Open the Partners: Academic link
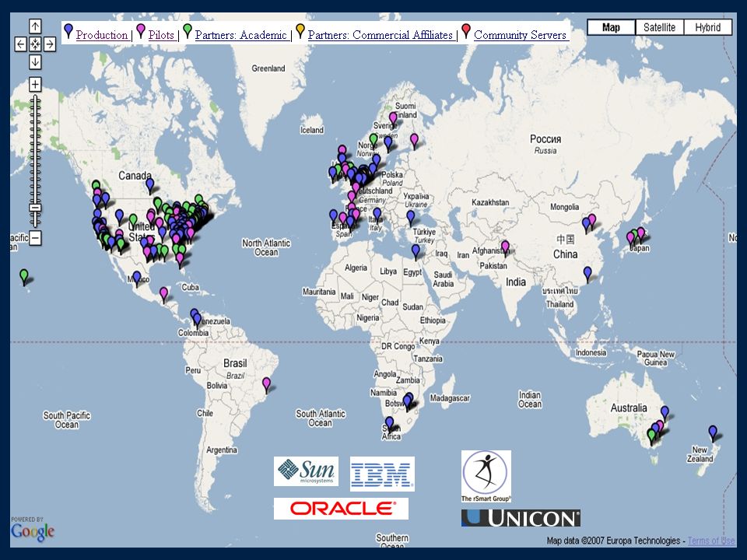747x560 pixels. click(x=241, y=35)
